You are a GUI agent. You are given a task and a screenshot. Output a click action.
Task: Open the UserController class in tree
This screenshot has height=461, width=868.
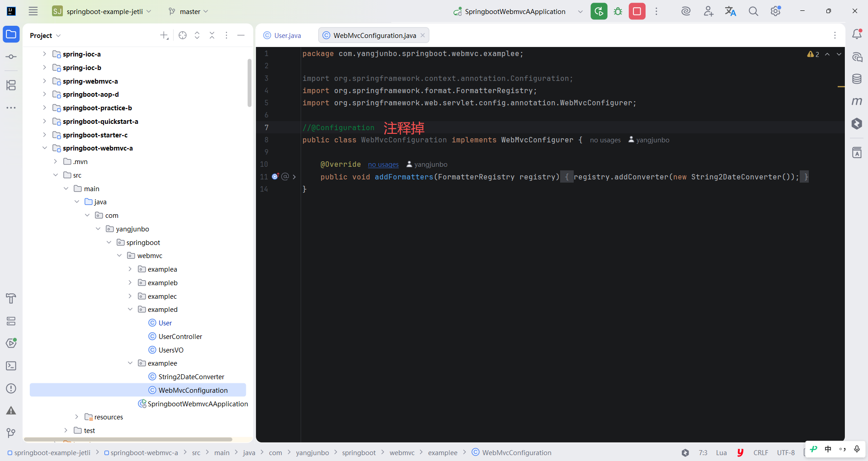[180, 336]
